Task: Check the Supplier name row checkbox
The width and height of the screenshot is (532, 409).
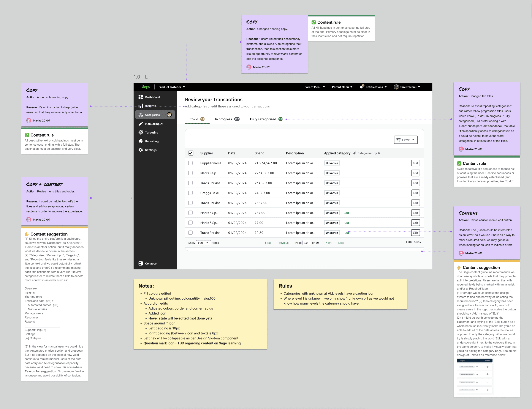Action: pyautogui.click(x=190, y=163)
